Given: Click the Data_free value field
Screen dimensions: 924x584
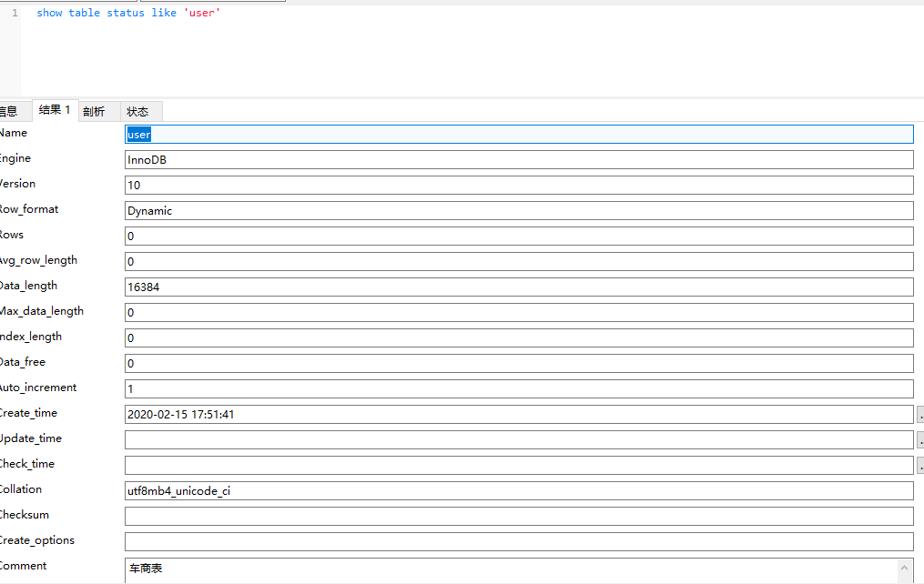Looking at the screenshot, I should coord(519,363).
